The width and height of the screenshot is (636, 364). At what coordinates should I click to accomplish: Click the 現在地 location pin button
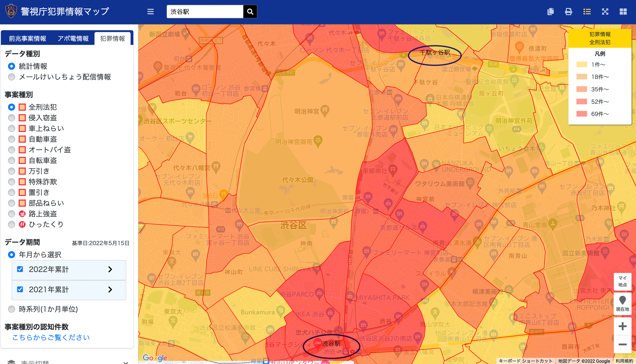622,303
